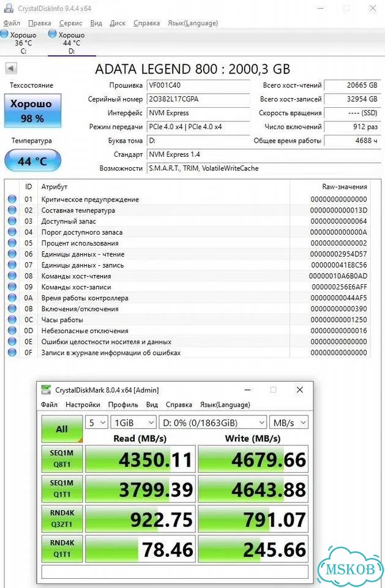Click the Всего хост-чтений value 20665 GB
Viewport: 385px width, 588px height.
(x=352, y=85)
